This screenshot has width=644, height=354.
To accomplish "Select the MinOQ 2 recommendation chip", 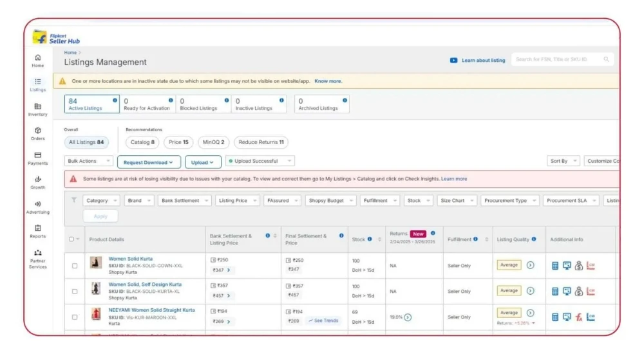I will [x=214, y=142].
